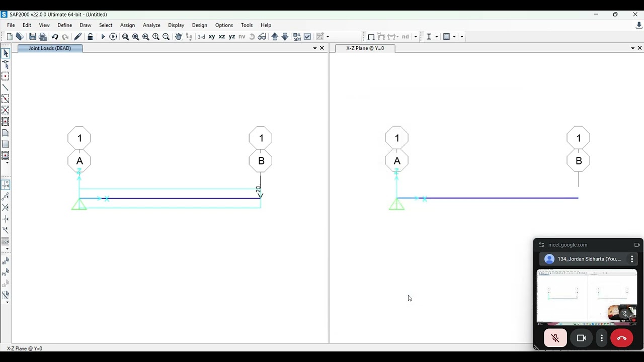Restore full view zoom icon
Screen dimensions: 644x362
136,37
